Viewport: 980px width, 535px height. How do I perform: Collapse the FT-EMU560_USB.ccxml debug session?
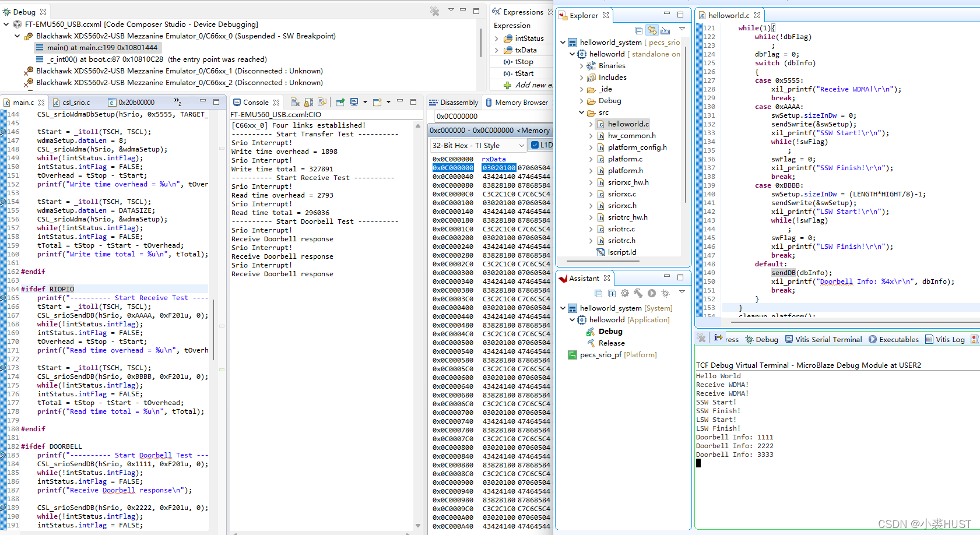6,24
